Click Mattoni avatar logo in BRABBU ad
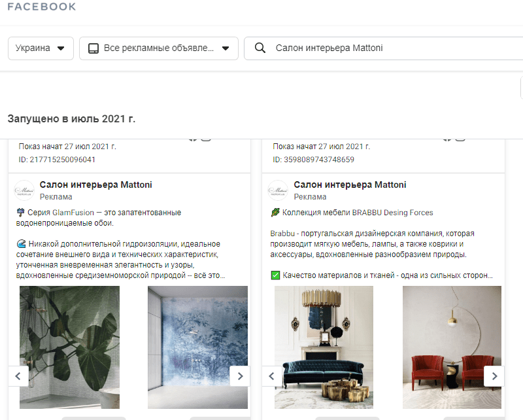523x420 pixels. coord(278,190)
